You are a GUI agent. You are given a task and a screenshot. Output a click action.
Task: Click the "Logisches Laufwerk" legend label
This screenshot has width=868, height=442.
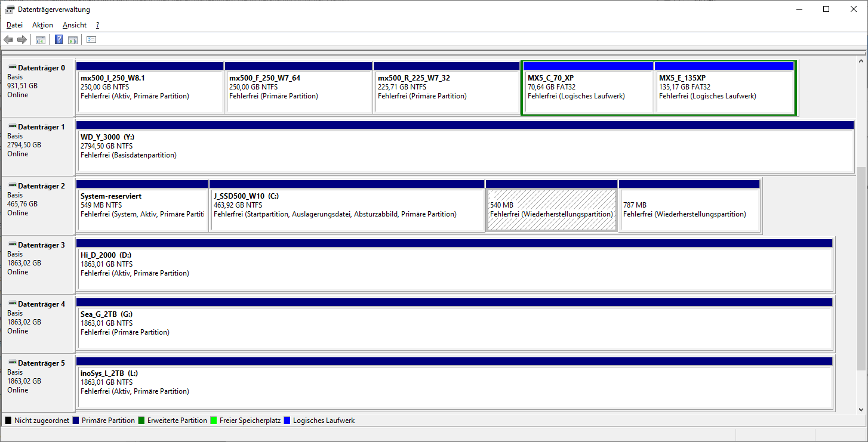324,421
